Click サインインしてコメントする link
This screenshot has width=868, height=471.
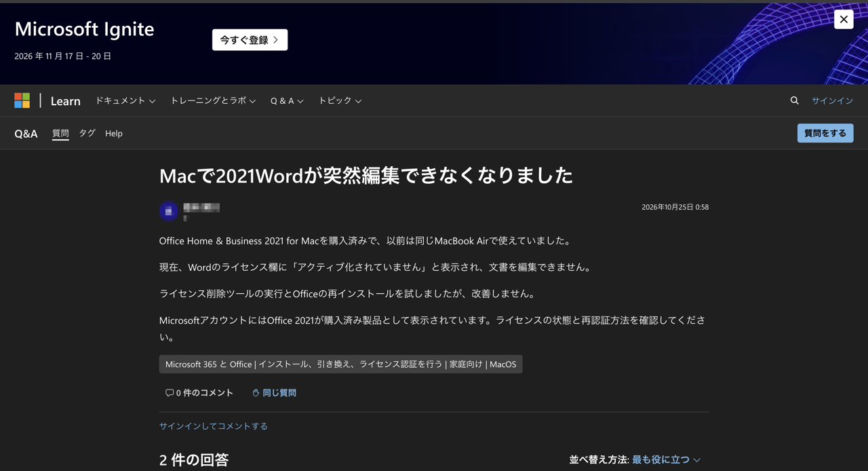coord(214,426)
